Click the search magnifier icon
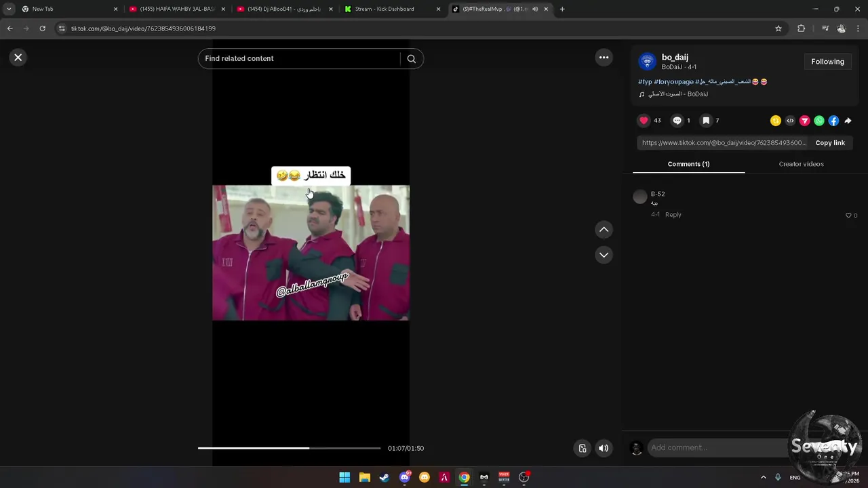 pyautogui.click(x=411, y=58)
